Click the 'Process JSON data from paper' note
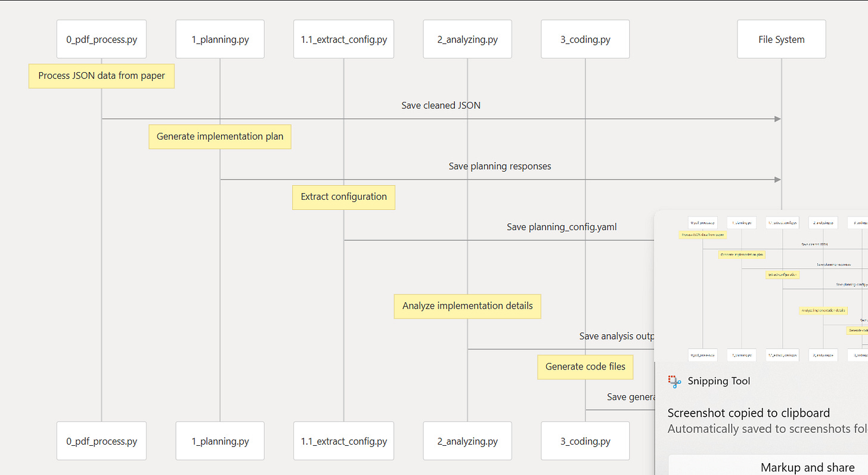This screenshot has height=475, width=868. [x=101, y=76]
